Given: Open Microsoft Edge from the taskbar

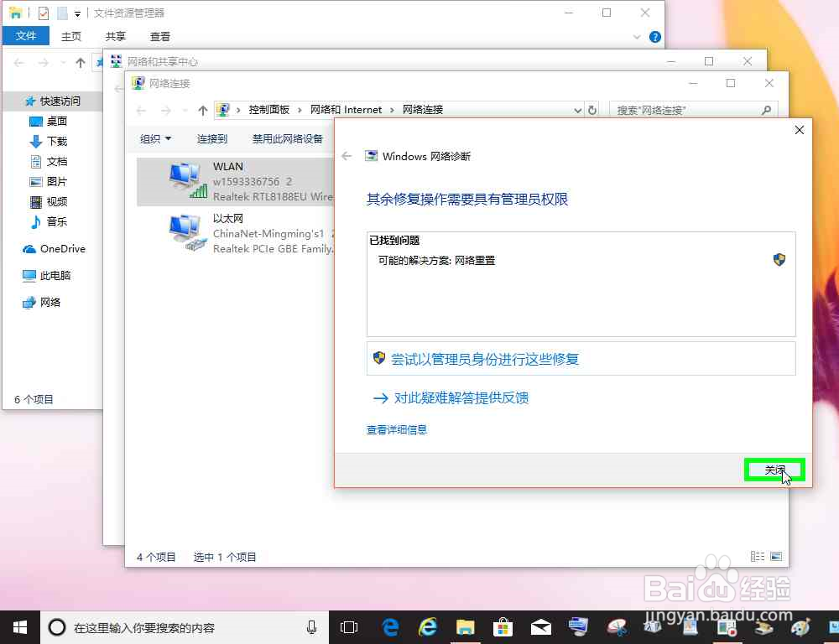Looking at the screenshot, I should 389,626.
